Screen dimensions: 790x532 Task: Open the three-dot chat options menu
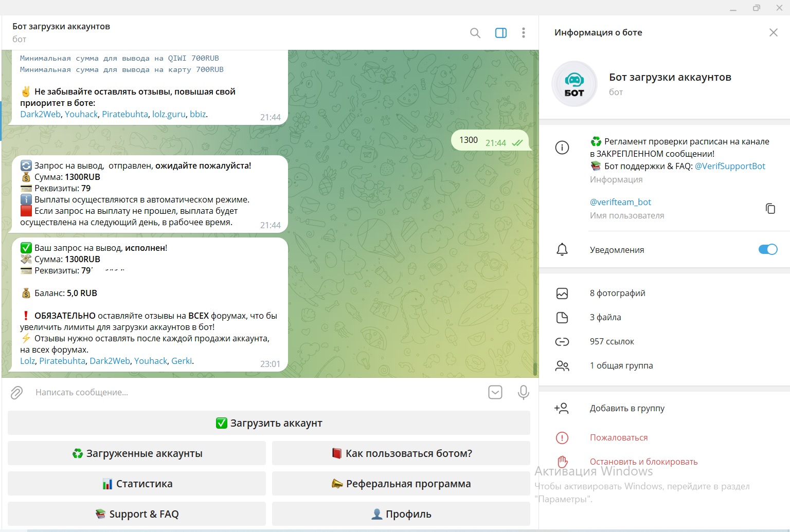pos(523,33)
